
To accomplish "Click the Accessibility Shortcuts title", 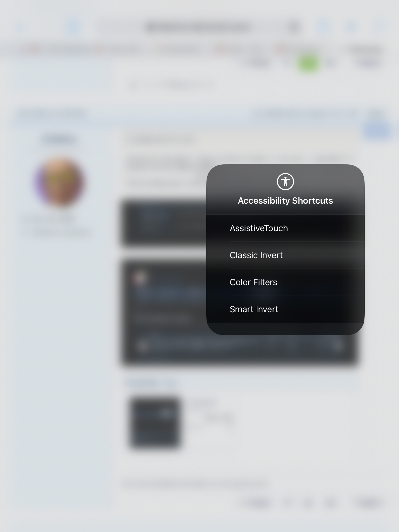I will [x=285, y=201].
